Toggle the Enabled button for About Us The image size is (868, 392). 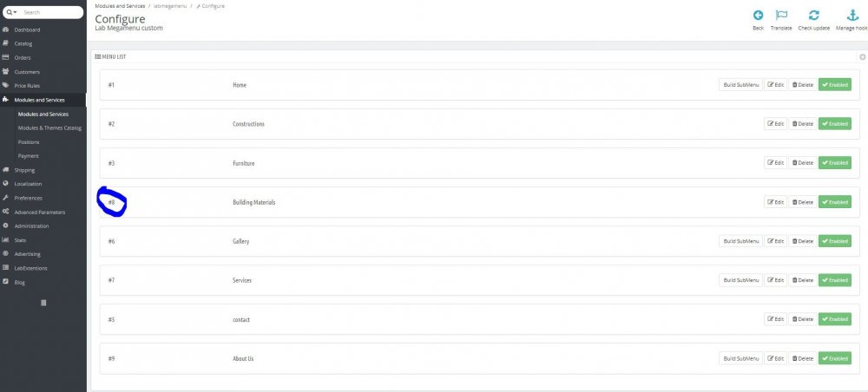click(834, 358)
